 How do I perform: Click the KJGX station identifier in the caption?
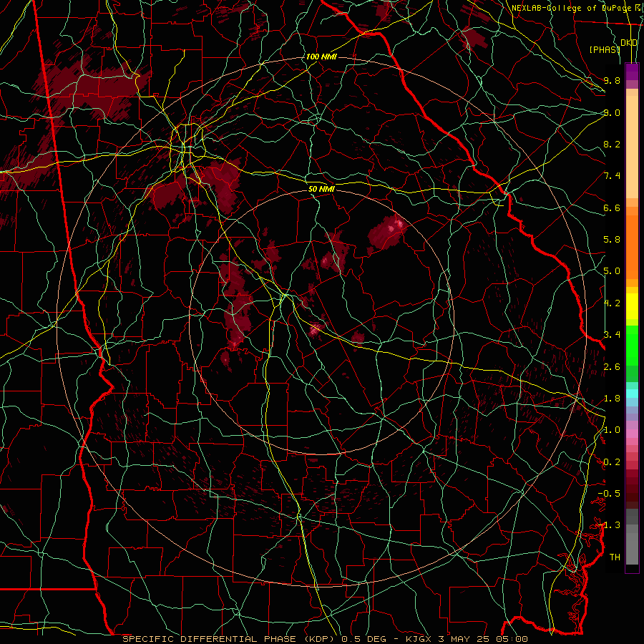[x=420, y=639]
